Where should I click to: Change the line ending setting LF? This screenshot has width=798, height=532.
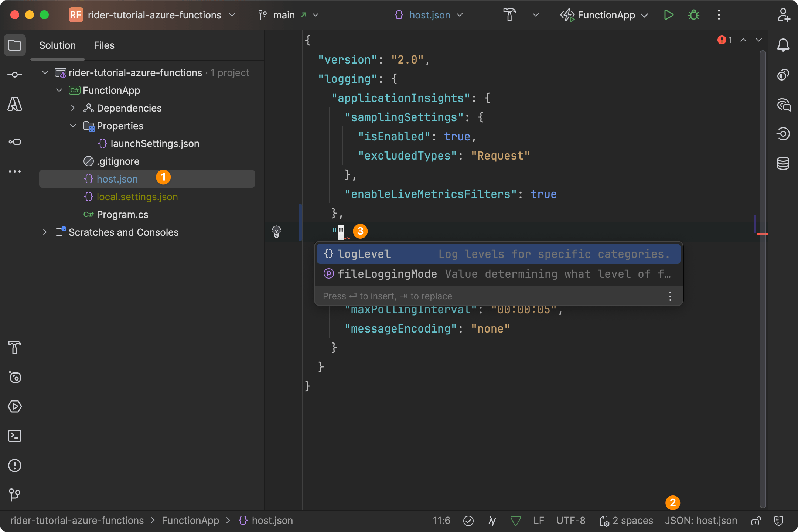tap(538, 521)
